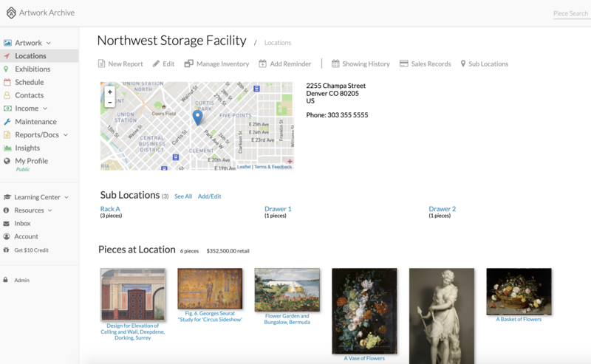Open Showing History

click(361, 64)
